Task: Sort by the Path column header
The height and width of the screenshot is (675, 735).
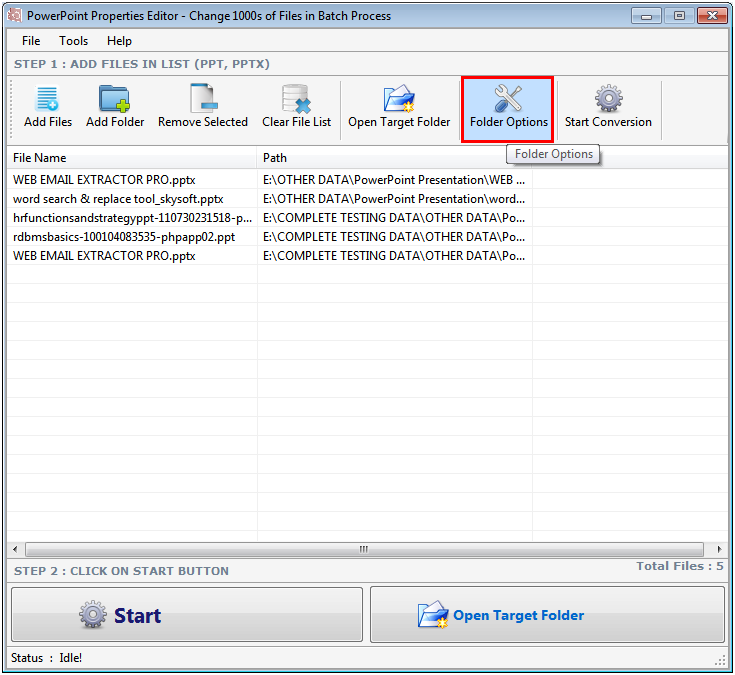Action: click(x=394, y=158)
